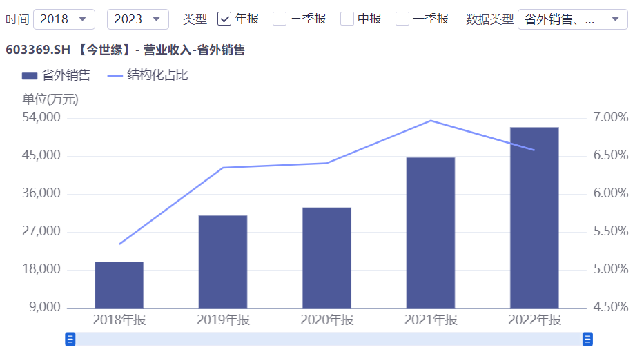
Task: Click the 2018年报 x-axis label
Action: (119, 320)
